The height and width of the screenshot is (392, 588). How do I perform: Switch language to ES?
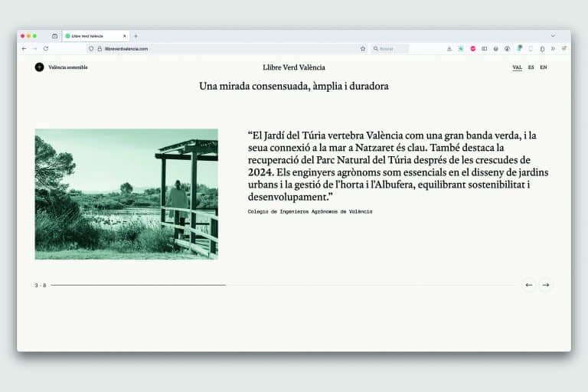pyautogui.click(x=531, y=67)
